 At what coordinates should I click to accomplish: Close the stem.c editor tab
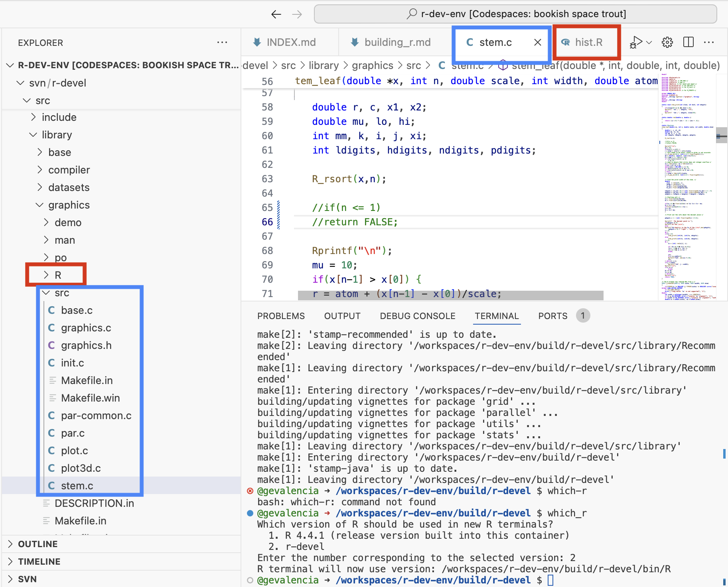pyautogui.click(x=538, y=42)
